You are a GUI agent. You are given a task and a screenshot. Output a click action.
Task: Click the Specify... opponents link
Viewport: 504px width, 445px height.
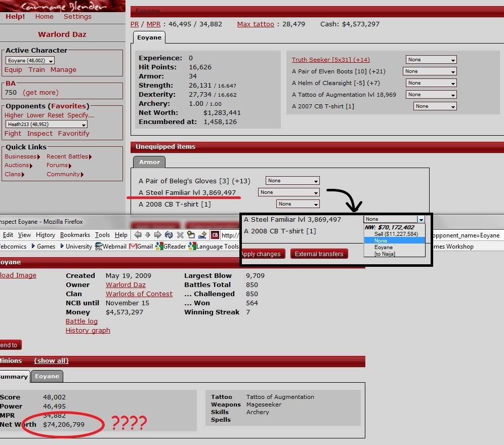click(80, 115)
